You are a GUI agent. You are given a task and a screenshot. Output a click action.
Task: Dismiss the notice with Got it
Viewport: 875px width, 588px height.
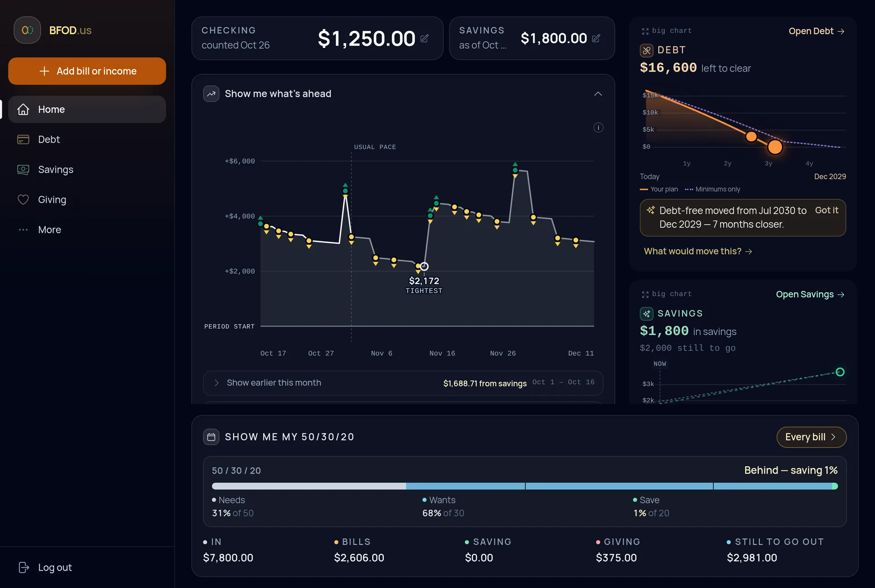826,210
